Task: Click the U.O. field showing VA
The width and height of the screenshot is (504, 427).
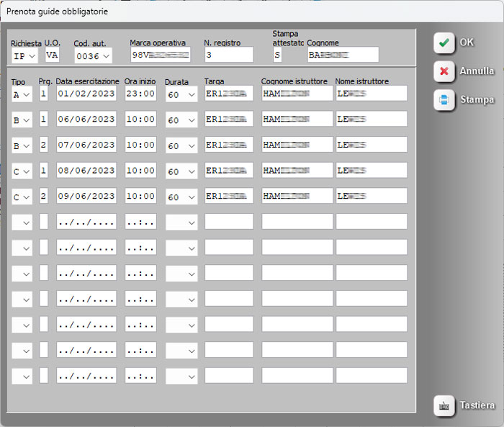Action: point(52,55)
